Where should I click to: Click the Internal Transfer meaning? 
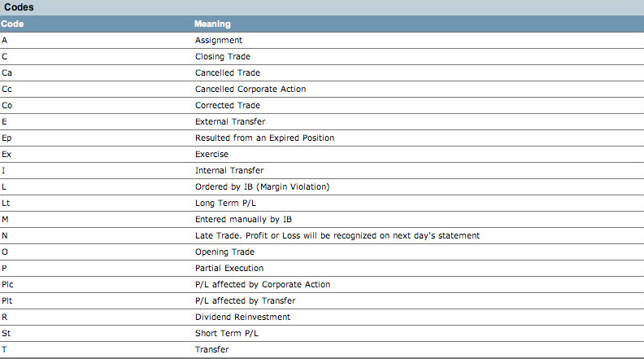229,171
